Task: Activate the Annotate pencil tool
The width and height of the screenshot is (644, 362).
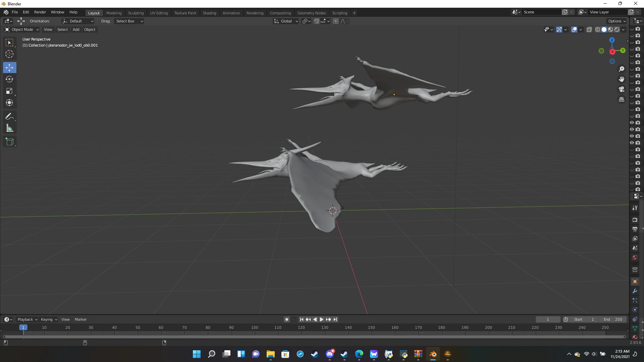Action: (9, 117)
